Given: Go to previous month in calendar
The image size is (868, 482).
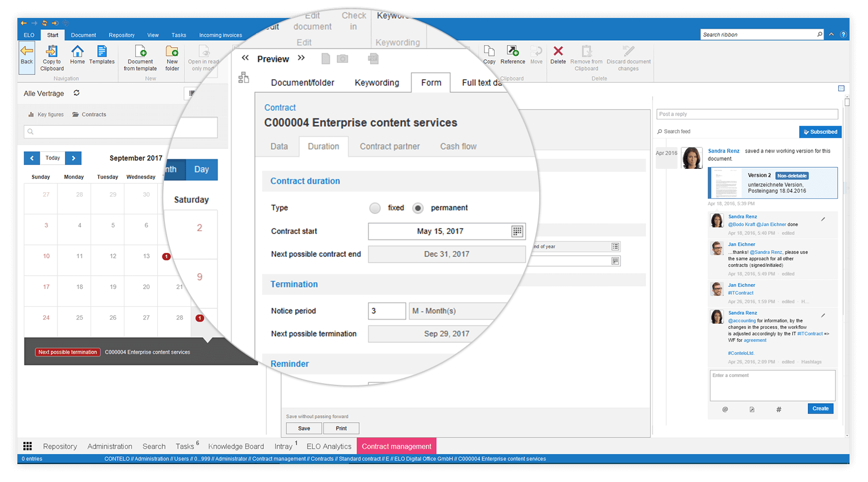Looking at the screenshot, I should [32, 158].
